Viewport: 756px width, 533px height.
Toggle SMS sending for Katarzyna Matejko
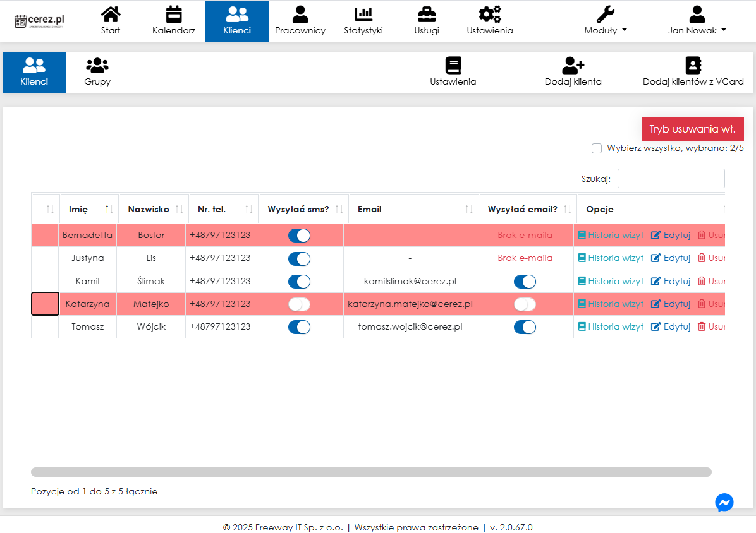299,304
